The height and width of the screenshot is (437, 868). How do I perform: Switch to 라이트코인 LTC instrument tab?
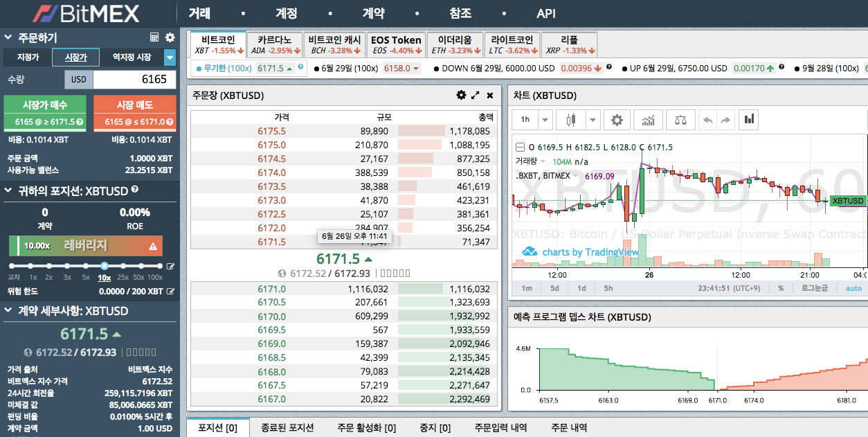tap(511, 44)
